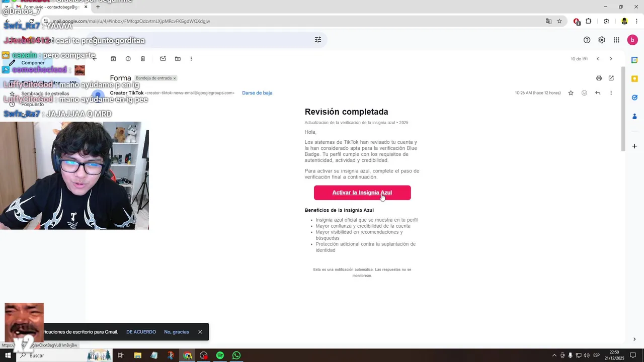Open the Pospuesto folder

point(32,104)
